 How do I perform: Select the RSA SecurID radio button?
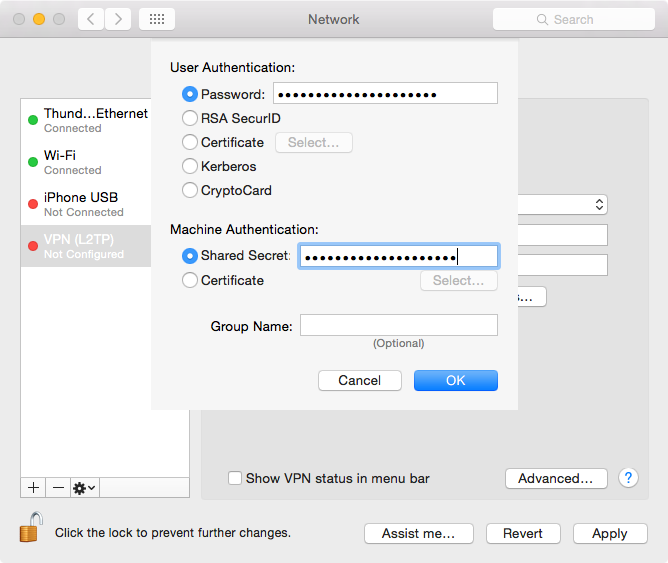pyautogui.click(x=190, y=118)
